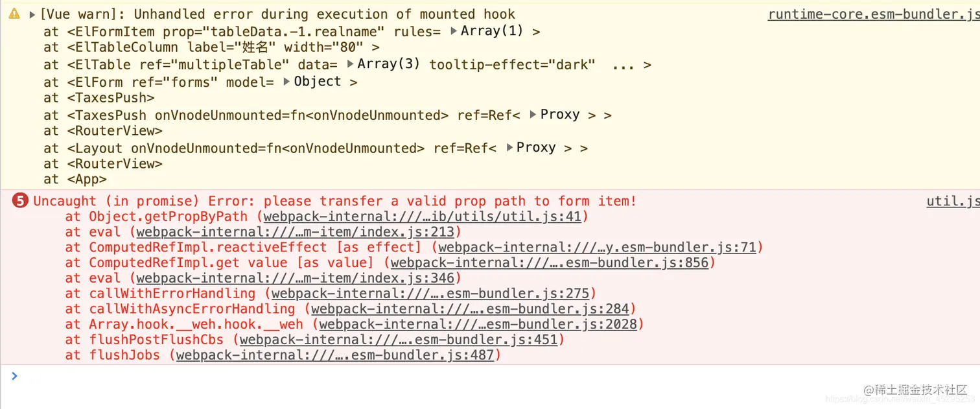Click the ellipsis after tooltip-effect in ElTable line
The height and width of the screenshot is (409, 980).
623,65
